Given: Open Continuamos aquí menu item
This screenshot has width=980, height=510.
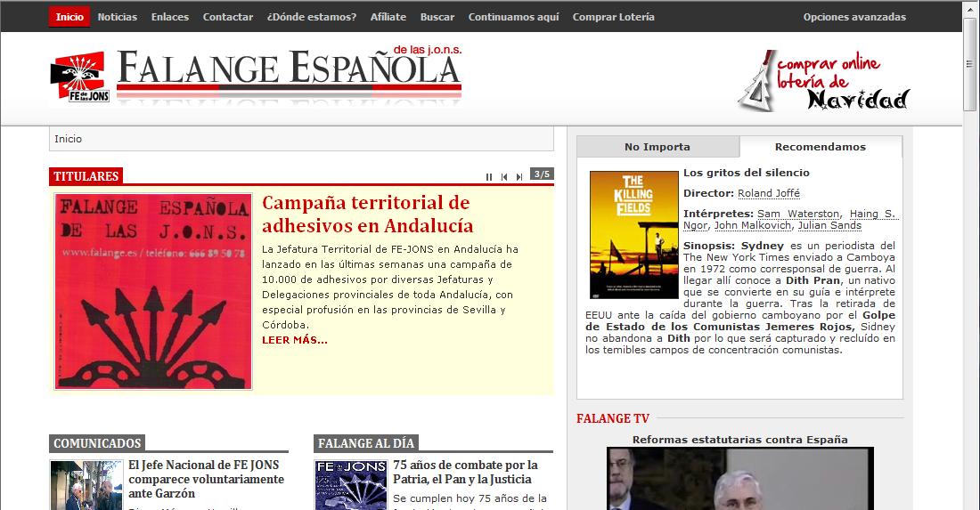Looking at the screenshot, I should coord(513,17).
